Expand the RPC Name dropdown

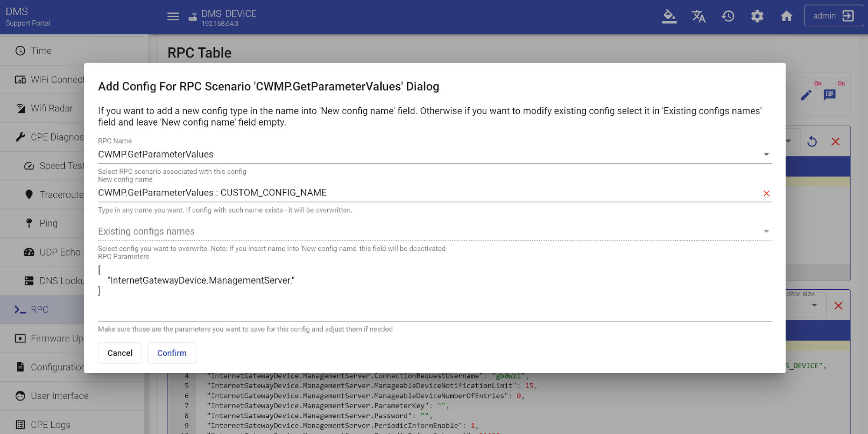pos(766,155)
